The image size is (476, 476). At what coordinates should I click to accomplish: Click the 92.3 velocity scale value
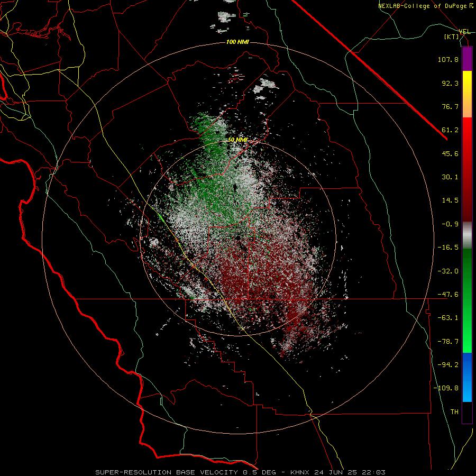450,83
